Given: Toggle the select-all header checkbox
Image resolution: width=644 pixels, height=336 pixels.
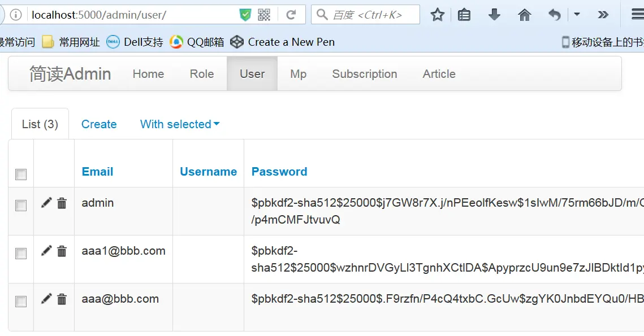Looking at the screenshot, I should (21, 174).
